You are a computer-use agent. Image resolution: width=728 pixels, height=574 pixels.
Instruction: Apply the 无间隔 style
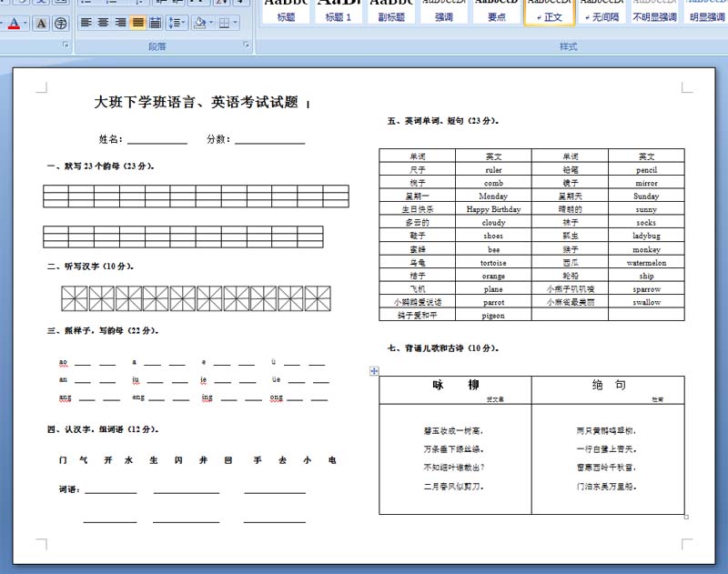point(602,11)
